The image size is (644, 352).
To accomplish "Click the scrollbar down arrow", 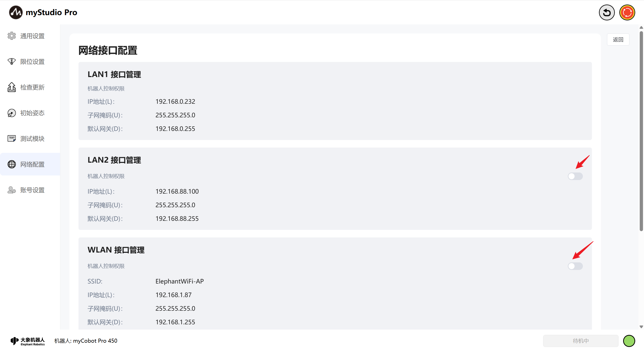I will [641, 327].
